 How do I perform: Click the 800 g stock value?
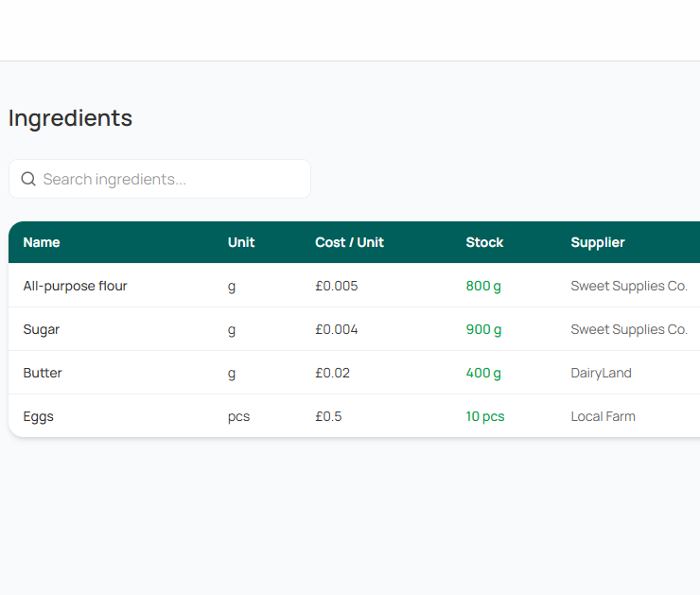(x=483, y=286)
